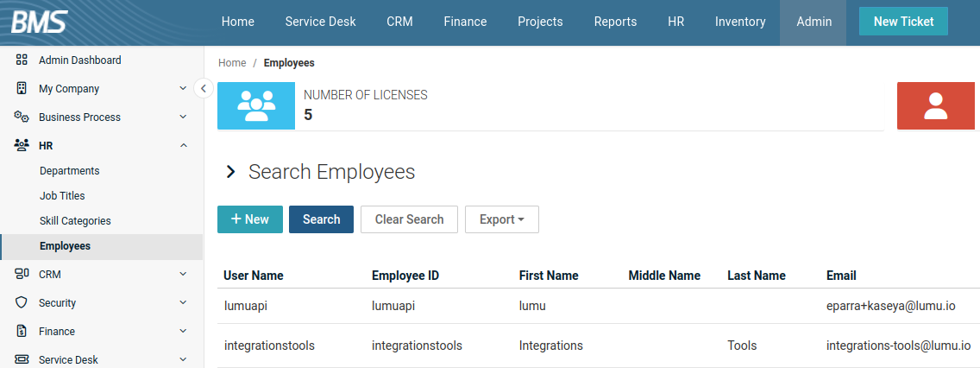Open the Service Desk top menu
Image resolution: width=980 pixels, height=368 pixels.
coord(320,22)
